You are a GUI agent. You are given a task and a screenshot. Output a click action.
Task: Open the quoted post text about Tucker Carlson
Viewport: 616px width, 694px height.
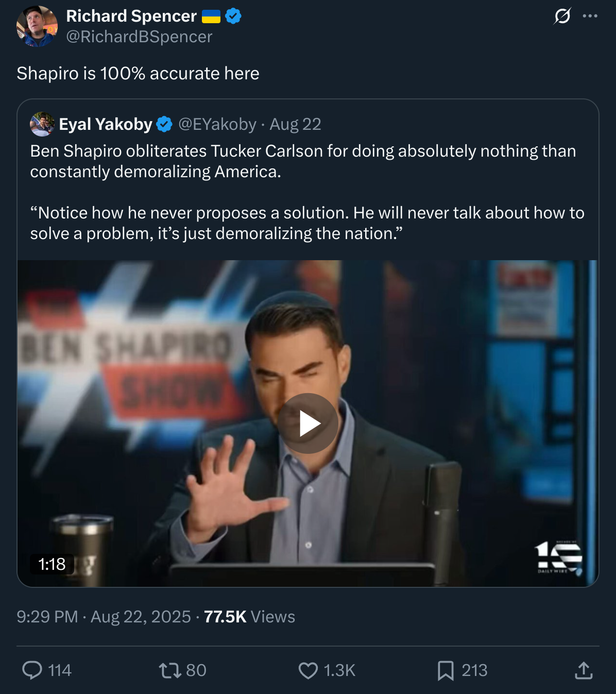coord(303,161)
